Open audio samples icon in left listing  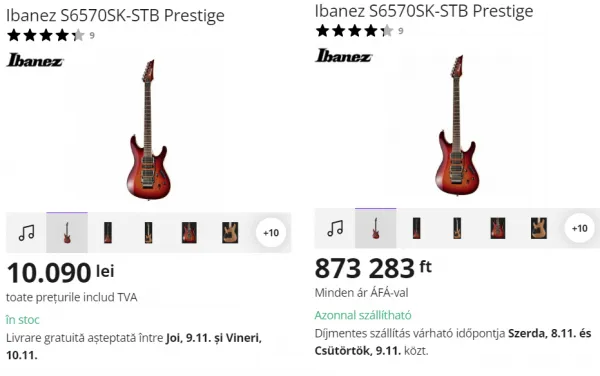pos(26,233)
